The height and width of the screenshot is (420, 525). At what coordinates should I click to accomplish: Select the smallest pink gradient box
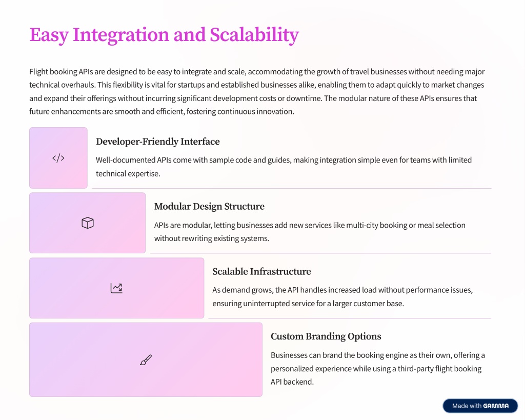click(x=58, y=158)
